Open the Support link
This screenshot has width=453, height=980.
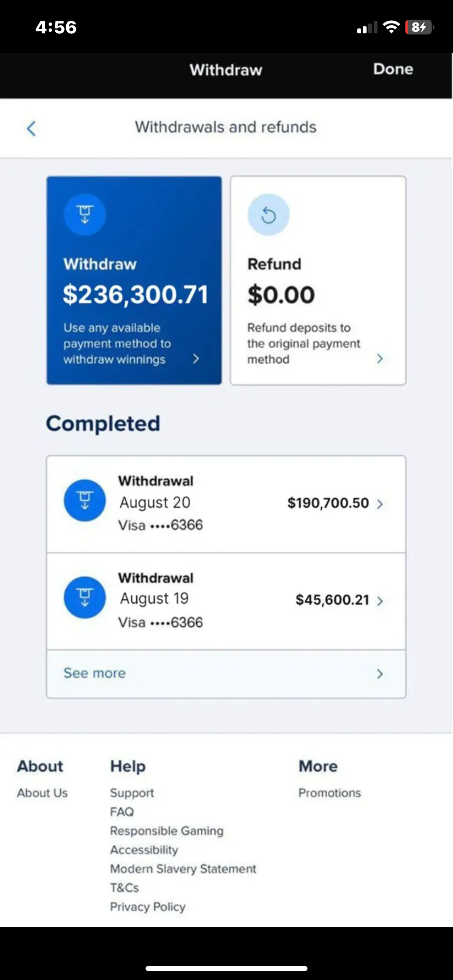[x=132, y=793]
